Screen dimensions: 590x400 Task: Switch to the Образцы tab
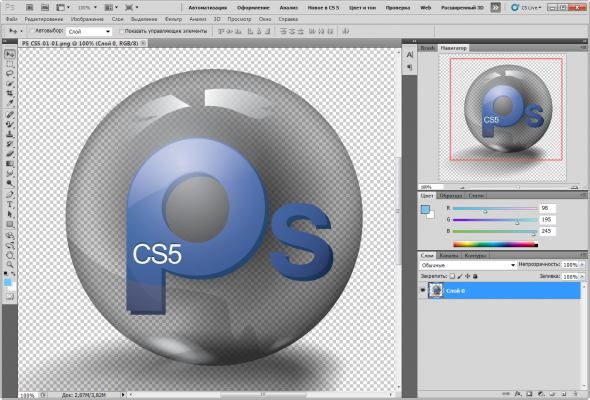point(451,196)
